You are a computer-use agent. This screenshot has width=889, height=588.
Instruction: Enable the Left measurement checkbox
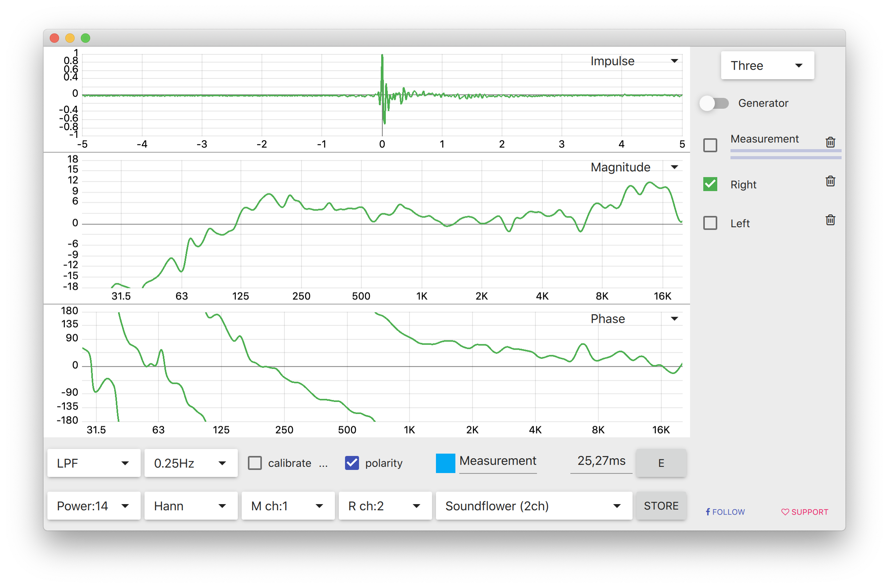click(710, 223)
